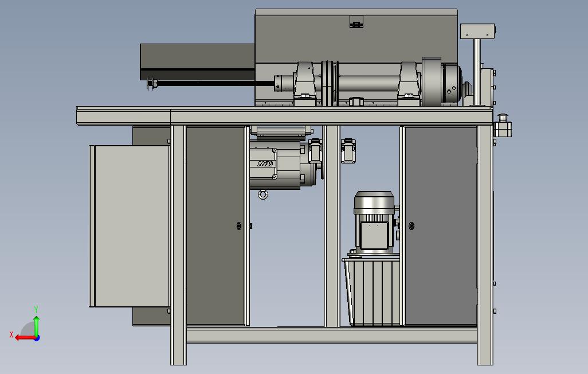588x374 pixels.
Task: Pick the latch on top enclosure cover
Action: pos(356,21)
